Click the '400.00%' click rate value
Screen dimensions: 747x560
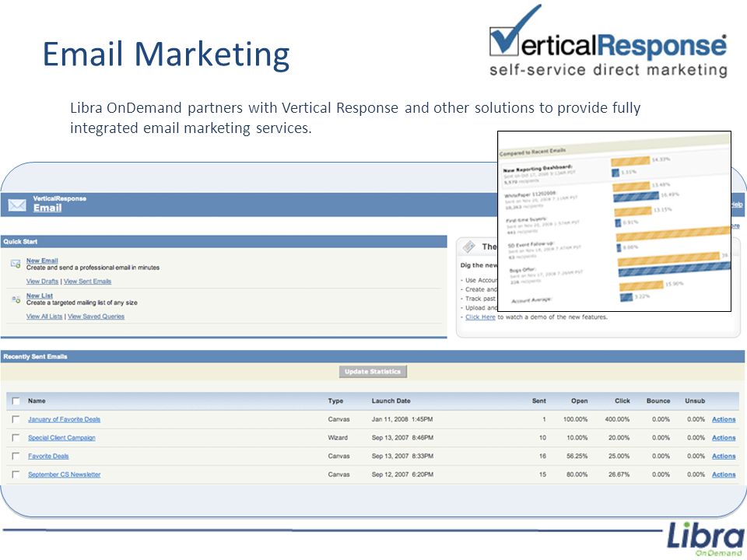pos(617,419)
